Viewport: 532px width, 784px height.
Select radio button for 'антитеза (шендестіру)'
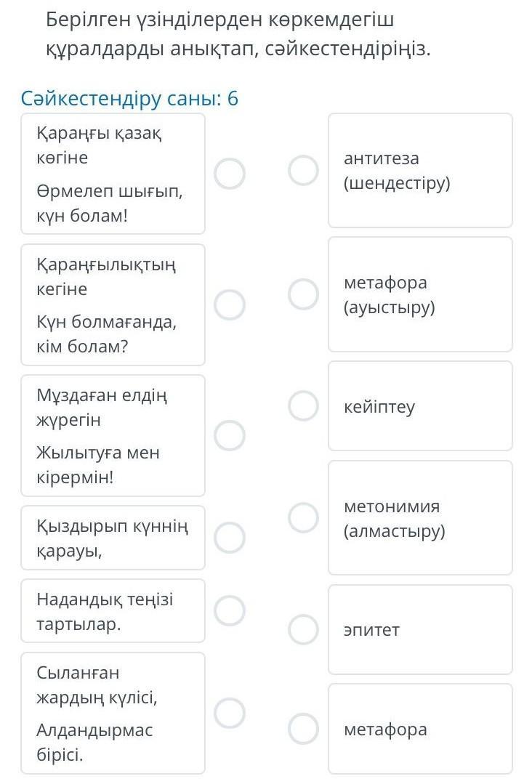click(304, 170)
